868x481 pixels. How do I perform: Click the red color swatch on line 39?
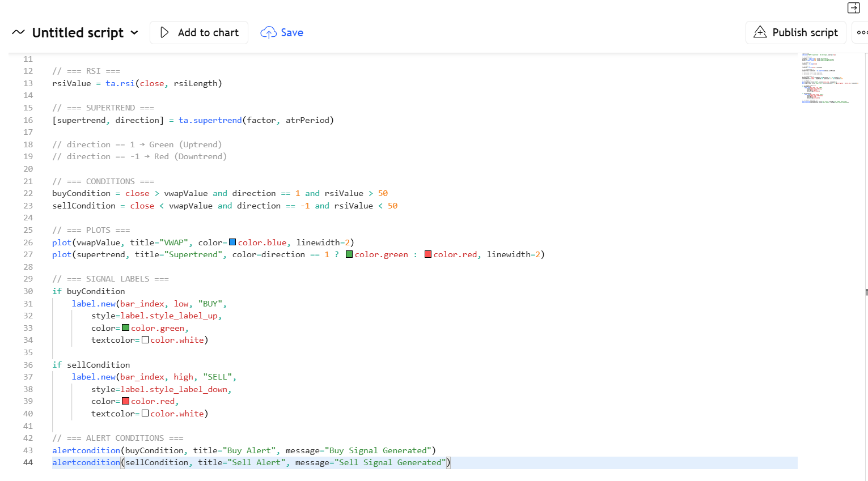[126, 401]
